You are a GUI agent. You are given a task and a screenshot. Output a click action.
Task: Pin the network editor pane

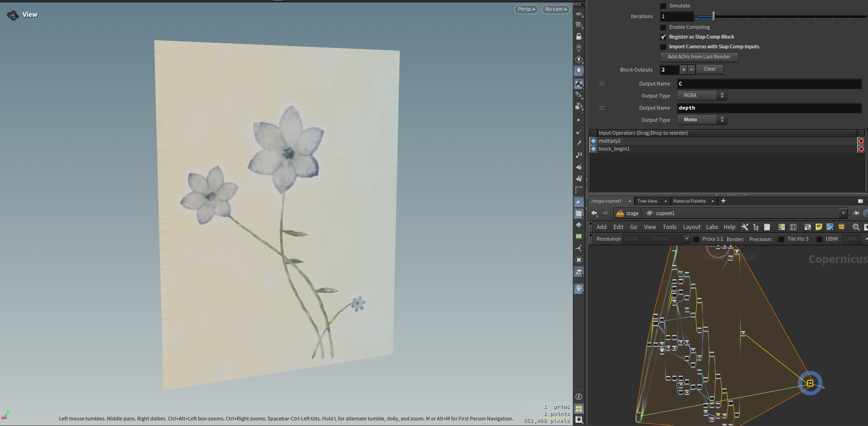tap(856, 213)
